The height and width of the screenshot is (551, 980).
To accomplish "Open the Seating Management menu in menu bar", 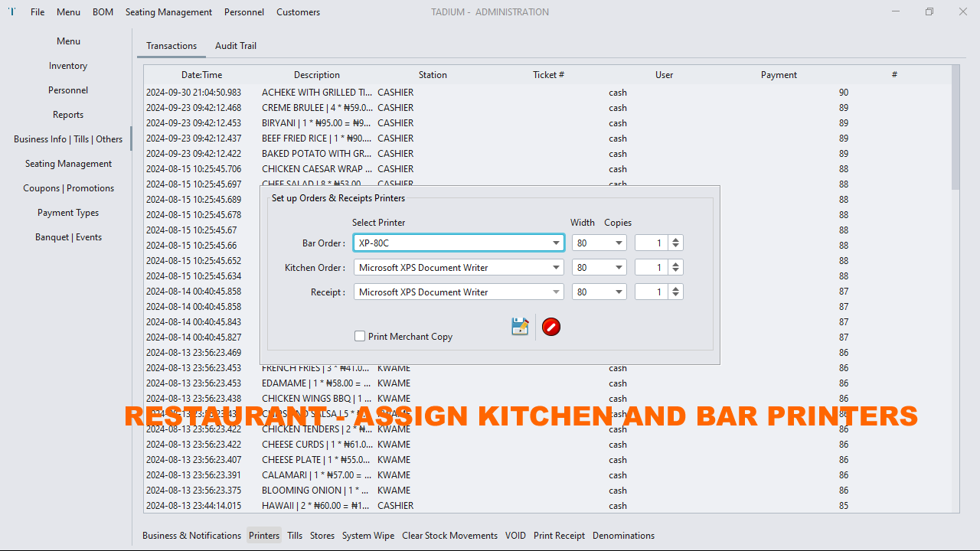I will point(168,12).
